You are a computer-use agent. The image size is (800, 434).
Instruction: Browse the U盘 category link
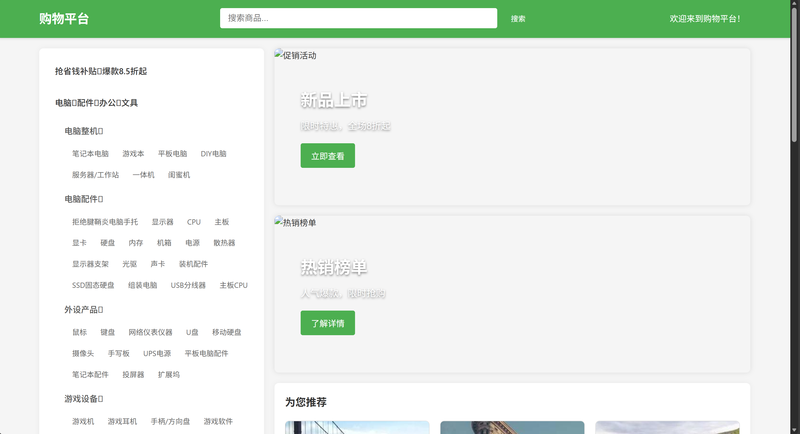point(192,333)
